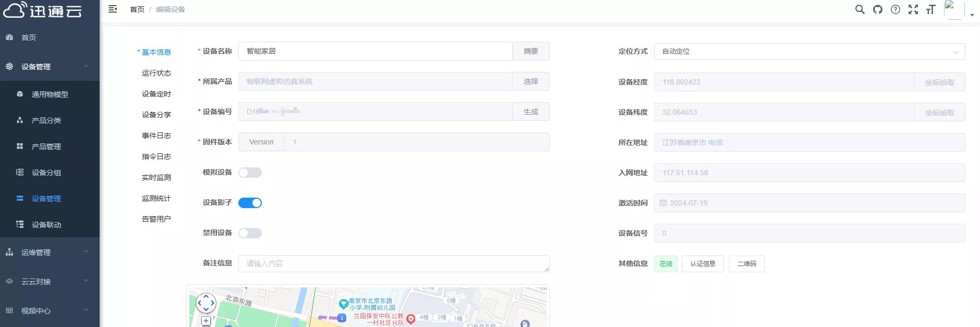Click the help question mark icon
This screenshot has height=327, width=980.
(896, 9)
